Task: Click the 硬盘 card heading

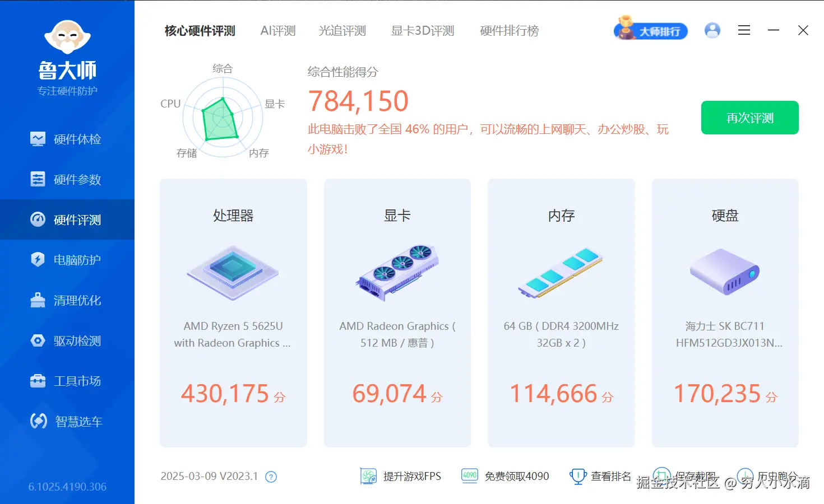Action: 725,216
